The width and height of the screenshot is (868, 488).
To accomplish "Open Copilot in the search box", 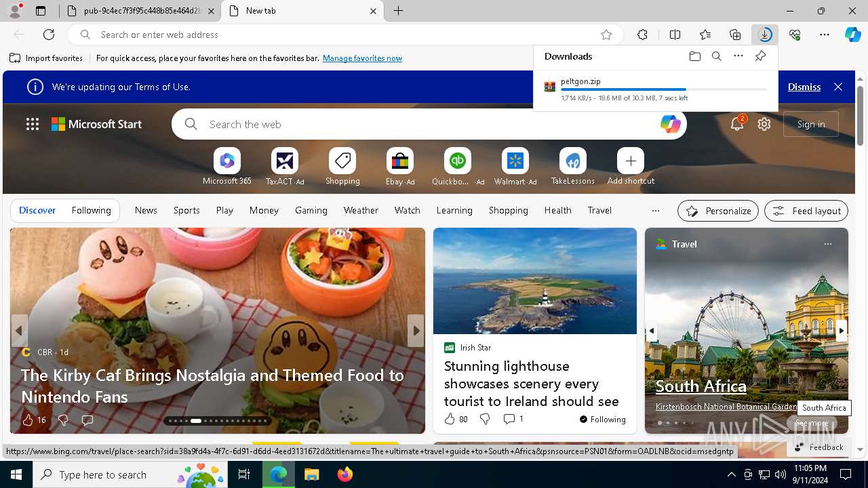I will (x=670, y=124).
